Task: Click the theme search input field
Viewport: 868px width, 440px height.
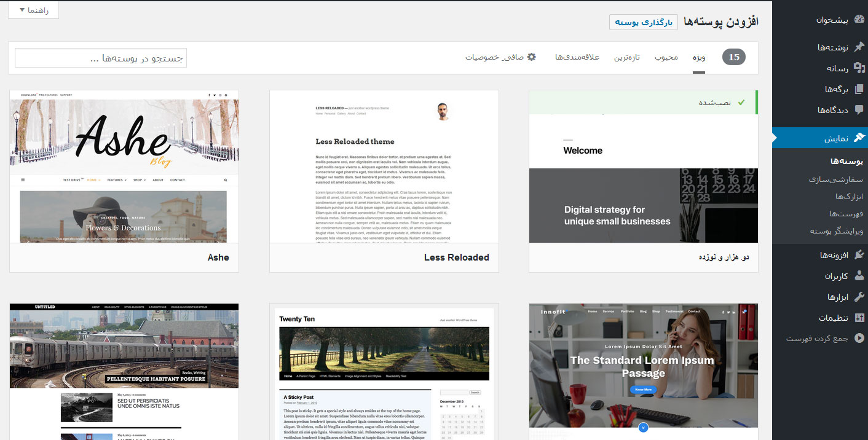Action: (x=101, y=58)
